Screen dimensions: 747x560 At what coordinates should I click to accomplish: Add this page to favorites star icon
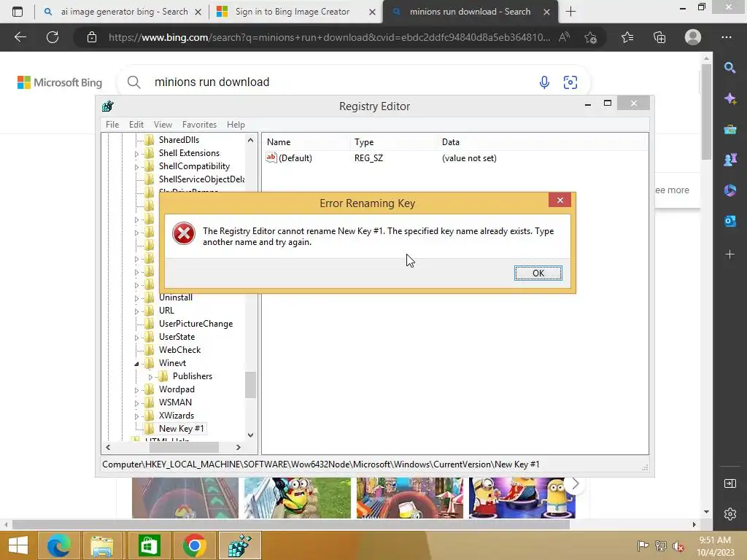pyautogui.click(x=590, y=37)
